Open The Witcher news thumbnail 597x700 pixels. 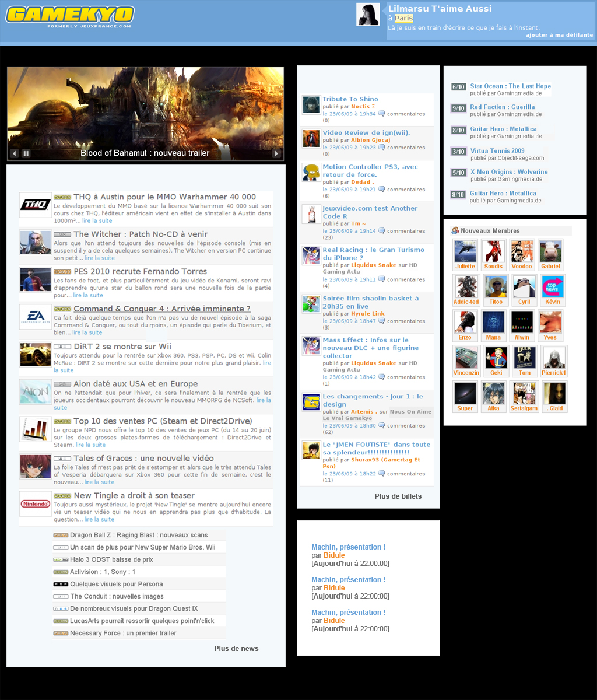[36, 242]
